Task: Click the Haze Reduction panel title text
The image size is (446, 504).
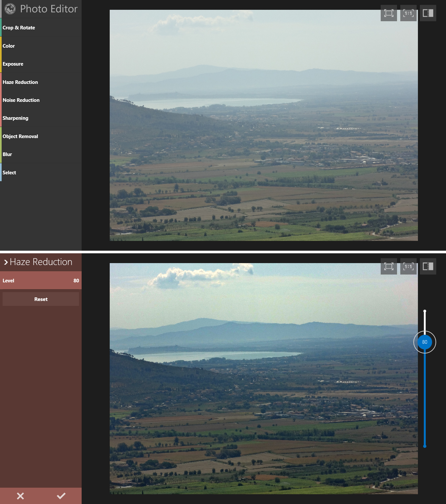Action: [41, 262]
